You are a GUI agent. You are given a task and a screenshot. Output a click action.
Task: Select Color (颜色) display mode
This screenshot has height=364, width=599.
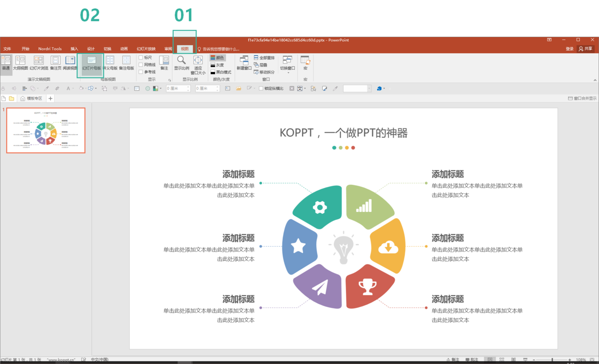click(x=217, y=57)
